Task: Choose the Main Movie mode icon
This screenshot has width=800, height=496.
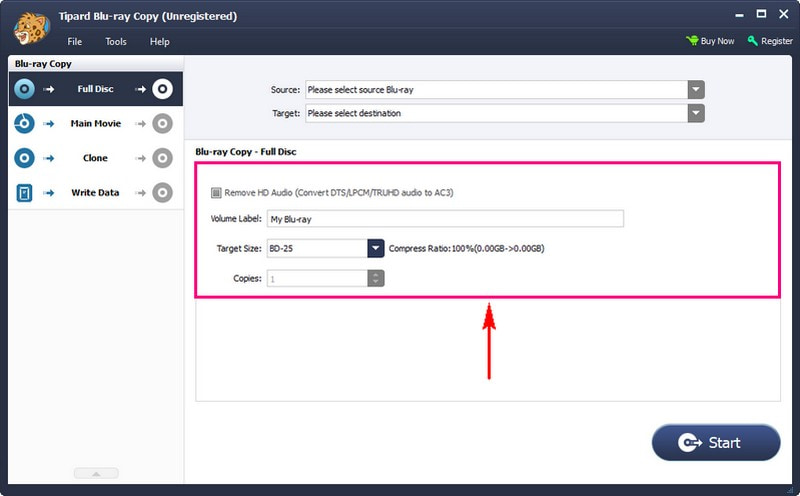Action: click(25, 124)
